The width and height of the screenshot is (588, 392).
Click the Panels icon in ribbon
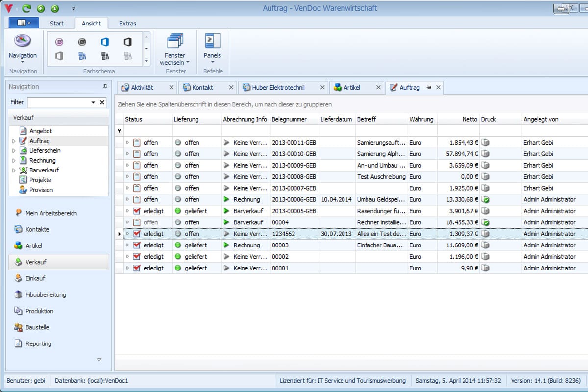[212, 42]
